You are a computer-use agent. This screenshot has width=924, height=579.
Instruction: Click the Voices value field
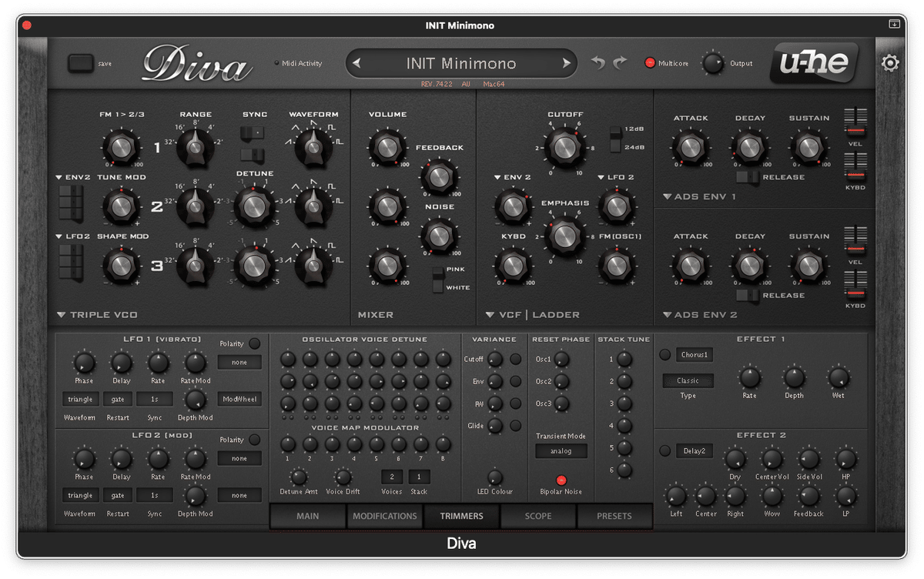pyautogui.click(x=392, y=477)
